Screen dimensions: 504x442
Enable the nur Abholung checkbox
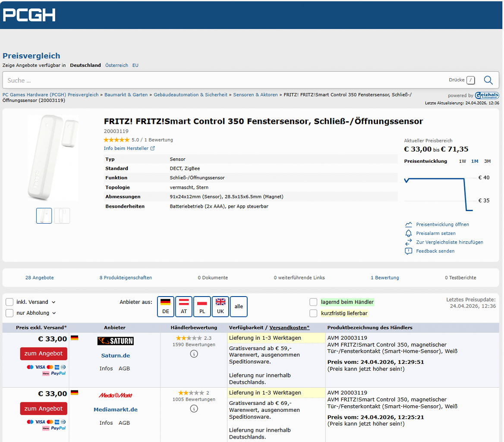point(9,313)
